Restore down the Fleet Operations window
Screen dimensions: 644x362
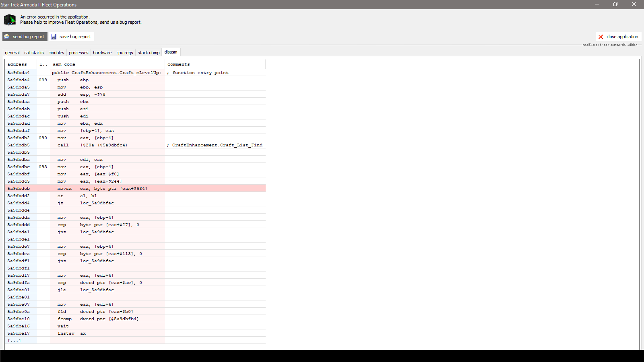615,4
